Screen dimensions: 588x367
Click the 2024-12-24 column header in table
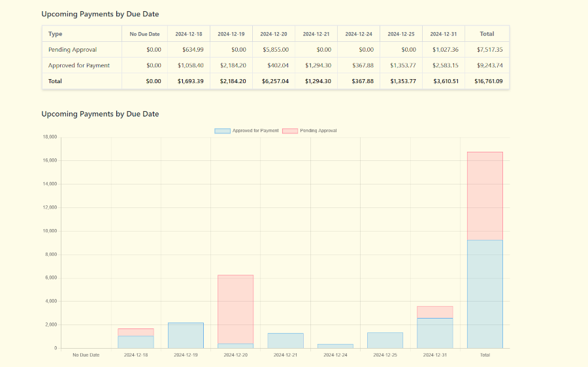[x=359, y=34]
